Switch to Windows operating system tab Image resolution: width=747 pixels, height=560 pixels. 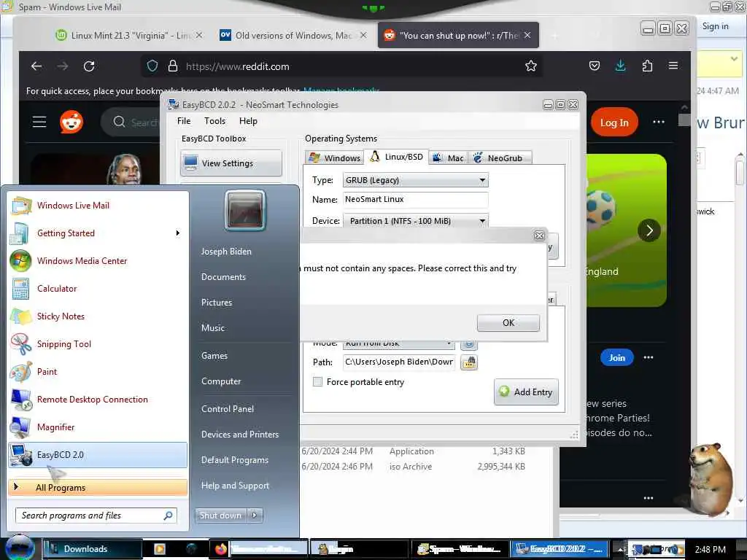[x=335, y=157]
